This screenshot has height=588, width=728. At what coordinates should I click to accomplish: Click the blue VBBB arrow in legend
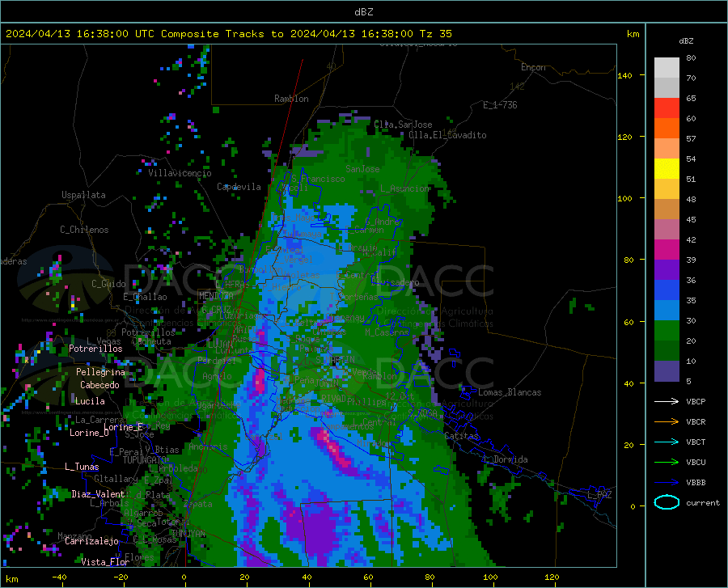[x=667, y=483]
